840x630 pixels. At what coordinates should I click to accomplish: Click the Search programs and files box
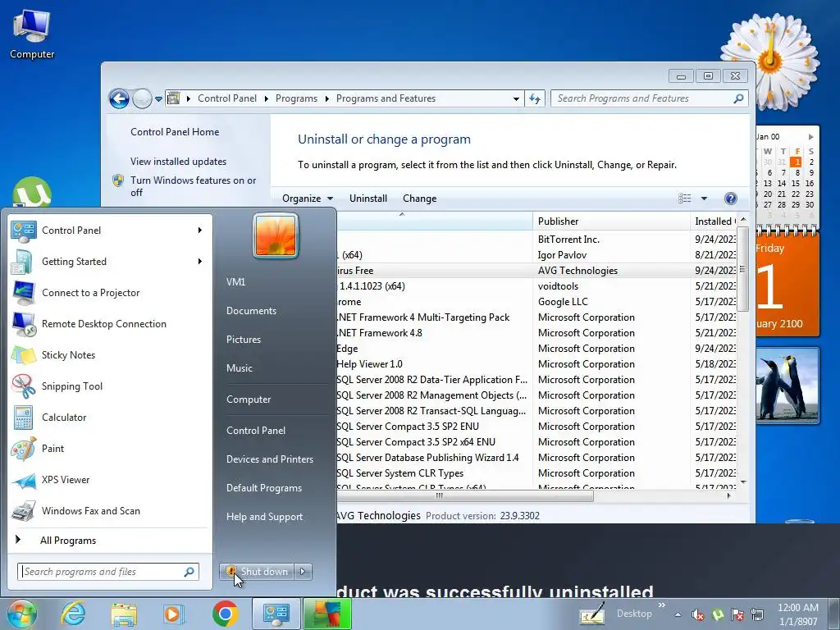tap(108, 572)
